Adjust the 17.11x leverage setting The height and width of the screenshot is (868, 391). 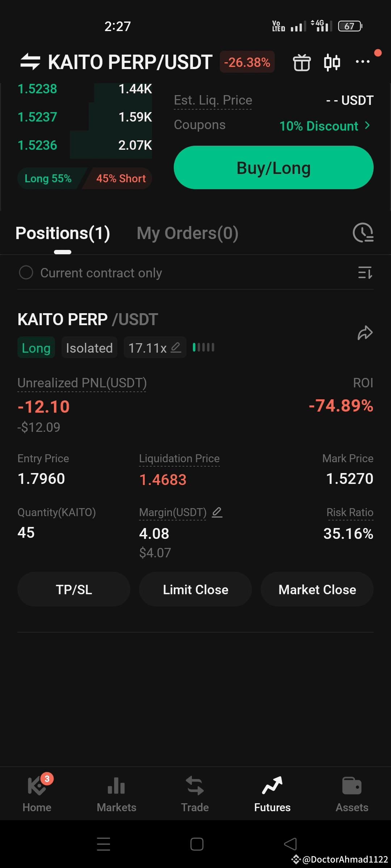[155, 348]
